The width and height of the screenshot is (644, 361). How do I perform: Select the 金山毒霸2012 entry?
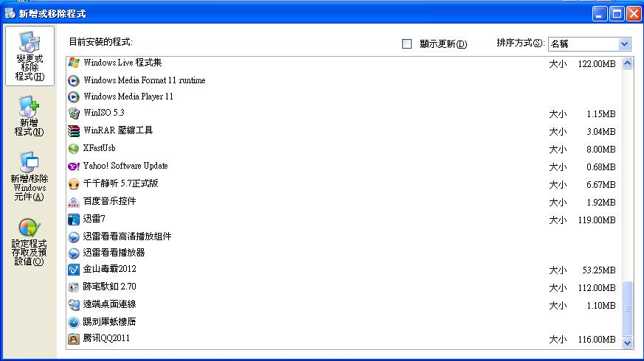[x=109, y=269]
